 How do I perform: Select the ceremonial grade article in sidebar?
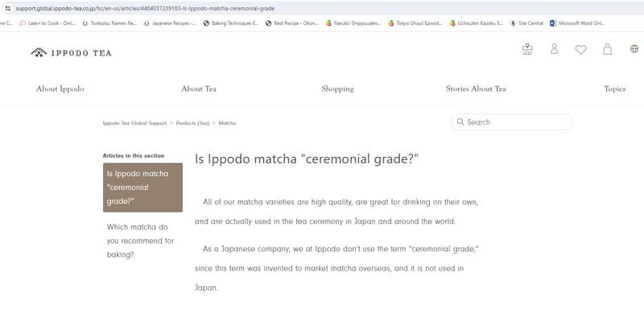142,188
